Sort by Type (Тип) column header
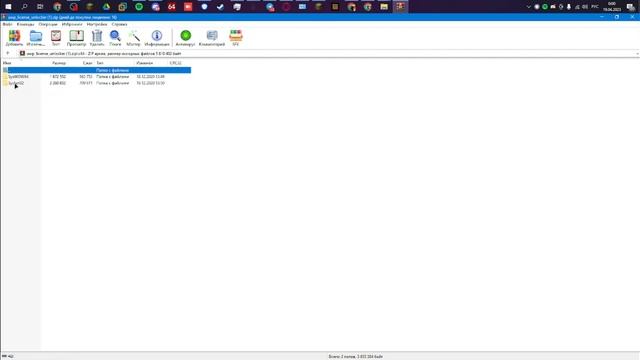Viewport: 640px width, 360px height. pyautogui.click(x=100, y=63)
